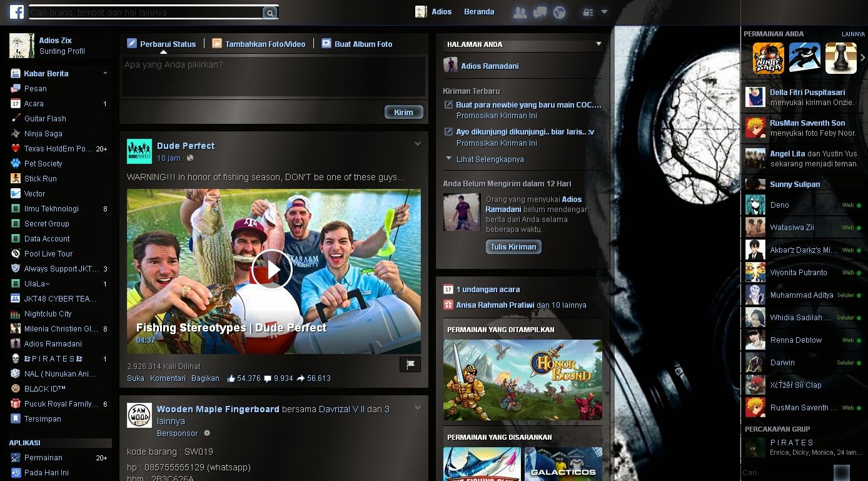Open Adios Ramadani page under Halaman Anda
868x481 pixels.
coord(490,66)
